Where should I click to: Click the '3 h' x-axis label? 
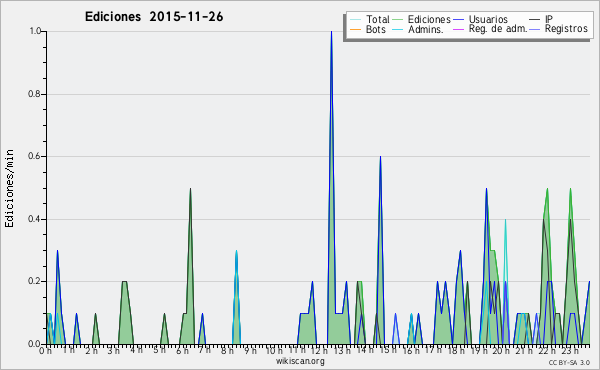click(x=113, y=351)
